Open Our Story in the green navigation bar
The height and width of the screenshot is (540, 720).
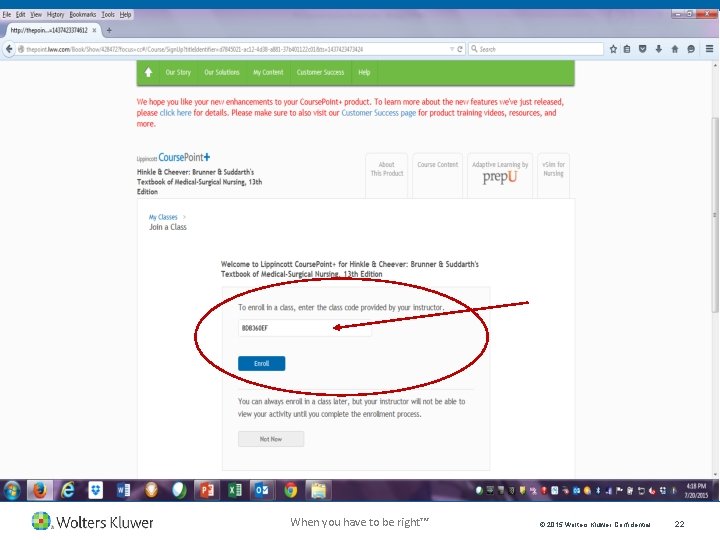[178, 72]
